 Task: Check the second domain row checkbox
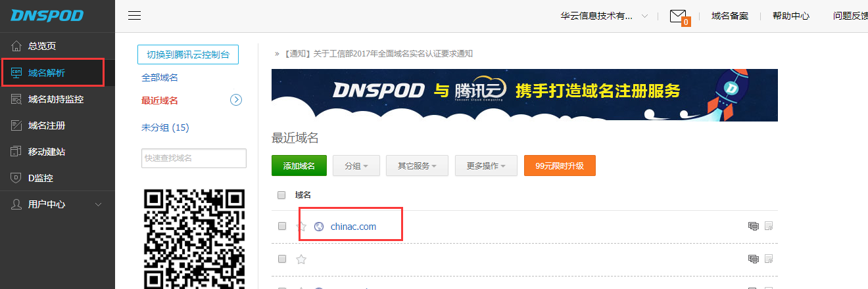282,259
